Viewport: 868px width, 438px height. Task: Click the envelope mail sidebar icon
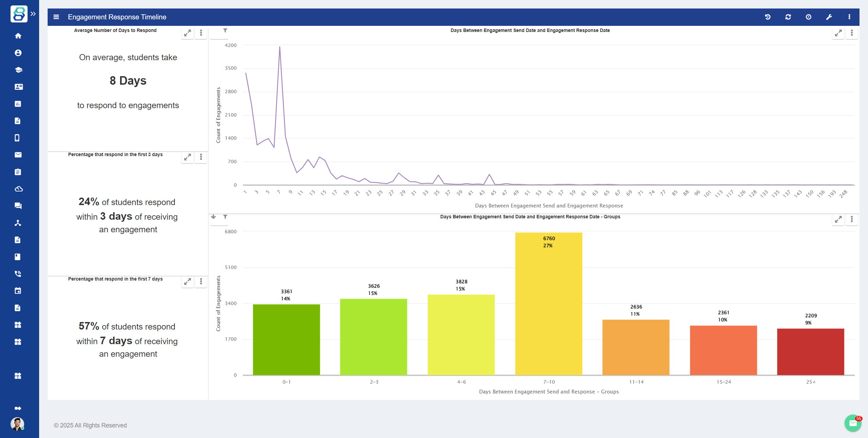tap(18, 155)
